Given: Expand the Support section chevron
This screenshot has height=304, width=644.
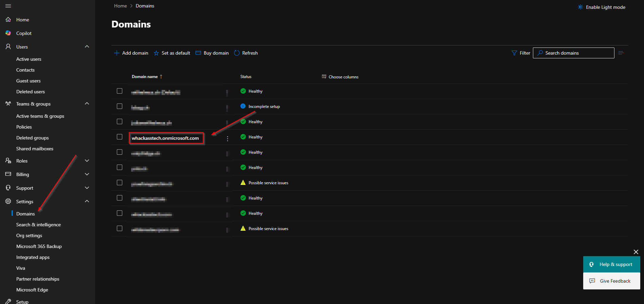Looking at the screenshot, I should (x=87, y=188).
